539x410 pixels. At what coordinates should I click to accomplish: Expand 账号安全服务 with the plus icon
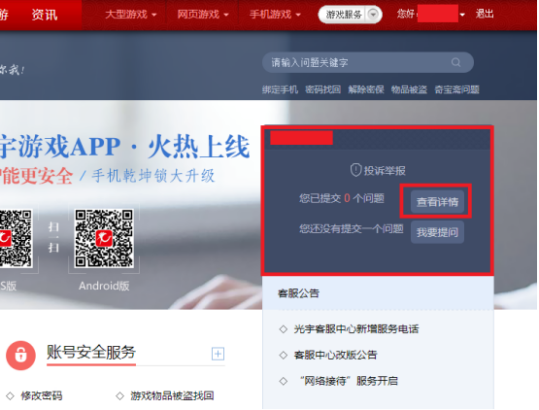218,354
